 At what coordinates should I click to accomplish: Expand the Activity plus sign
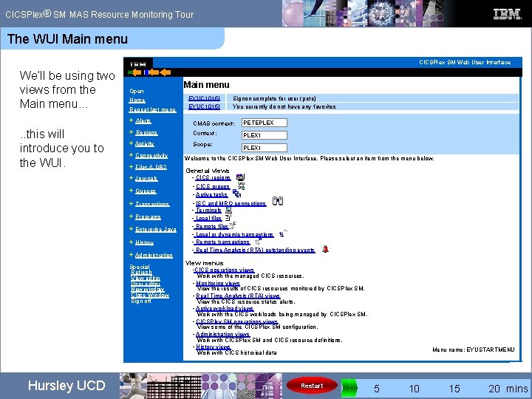[x=131, y=143]
